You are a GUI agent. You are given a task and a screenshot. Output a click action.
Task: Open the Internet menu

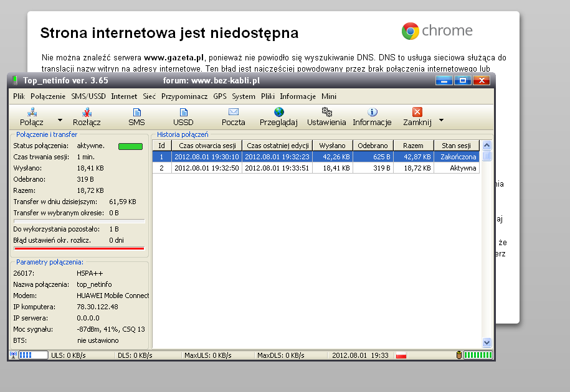click(x=124, y=96)
